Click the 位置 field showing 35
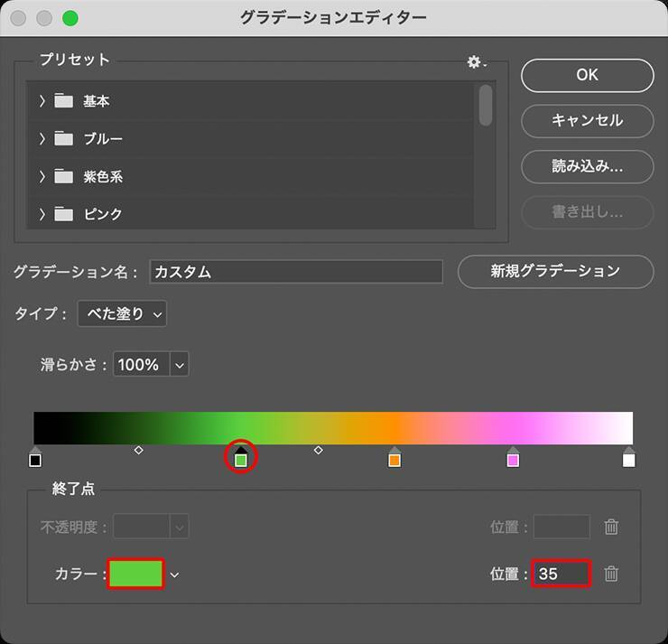Viewport: 668px width, 644px height. pyautogui.click(x=560, y=574)
